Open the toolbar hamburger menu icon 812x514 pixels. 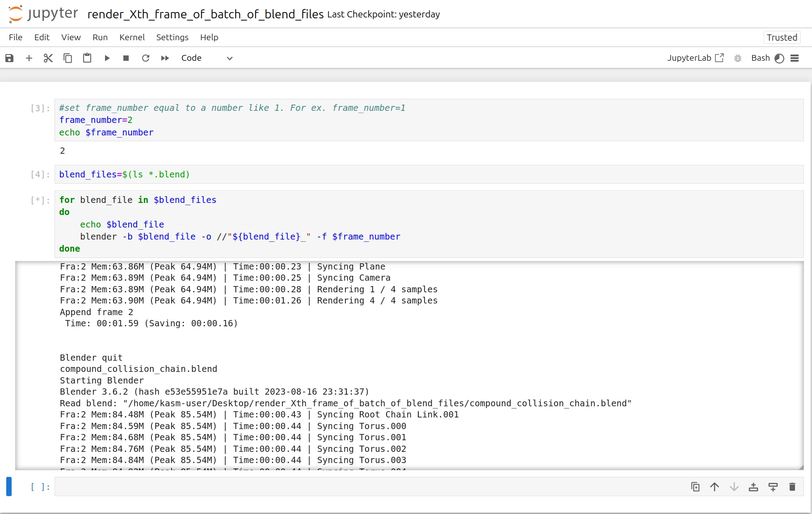click(795, 58)
